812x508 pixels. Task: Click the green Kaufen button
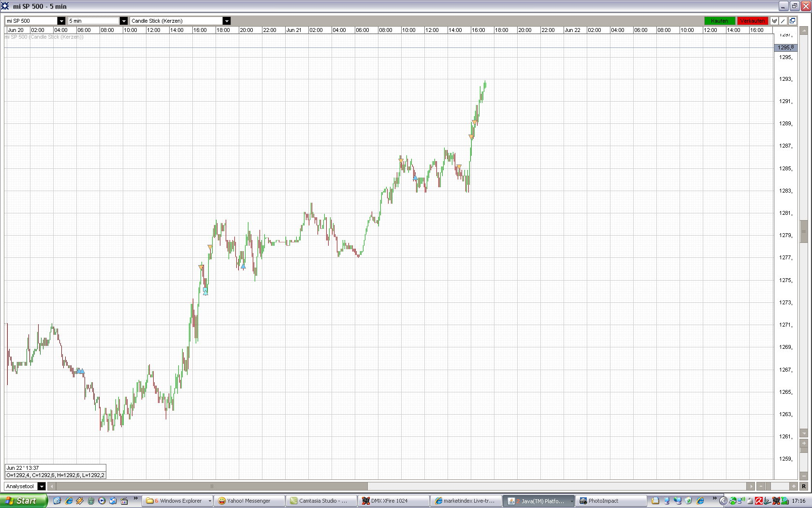coord(720,21)
